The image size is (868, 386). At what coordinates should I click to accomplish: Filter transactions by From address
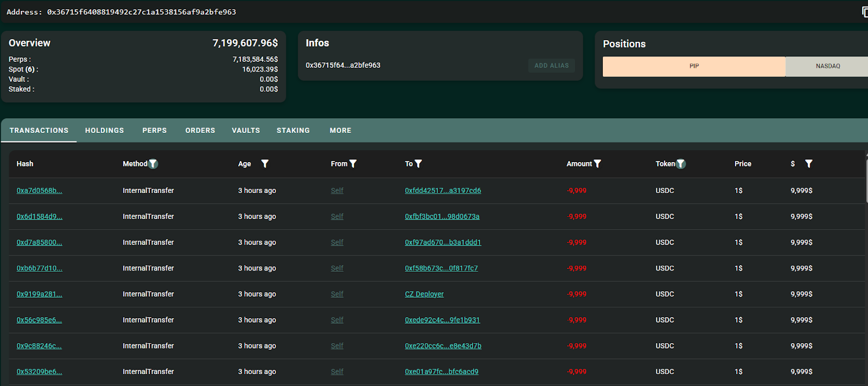(353, 164)
